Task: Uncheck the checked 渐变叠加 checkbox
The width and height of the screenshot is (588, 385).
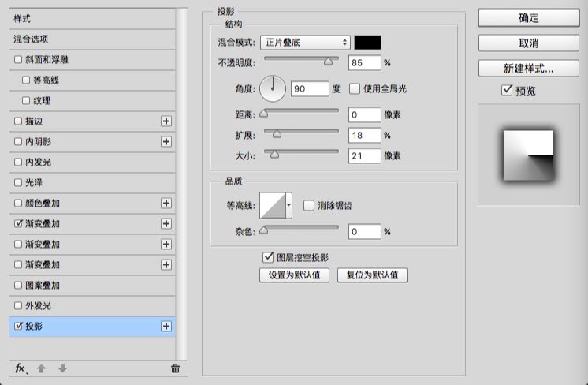Action: (x=18, y=223)
